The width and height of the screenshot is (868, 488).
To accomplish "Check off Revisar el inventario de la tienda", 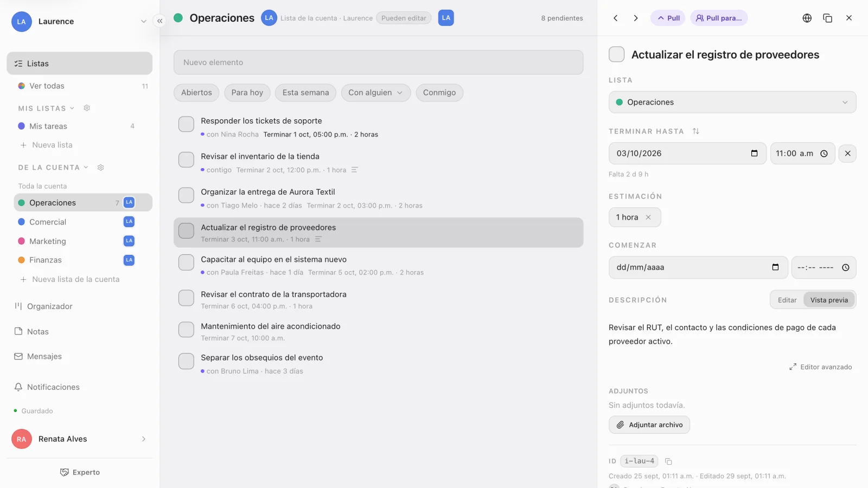I will point(186,159).
